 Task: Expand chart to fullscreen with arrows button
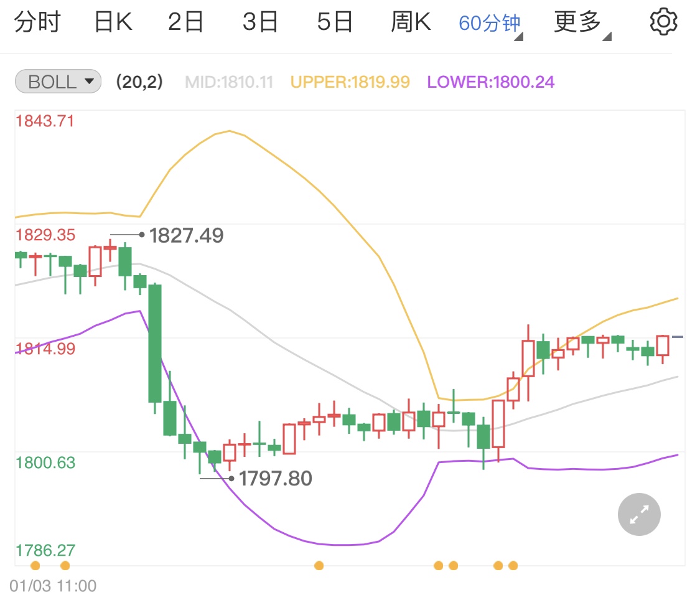coord(639,514)
